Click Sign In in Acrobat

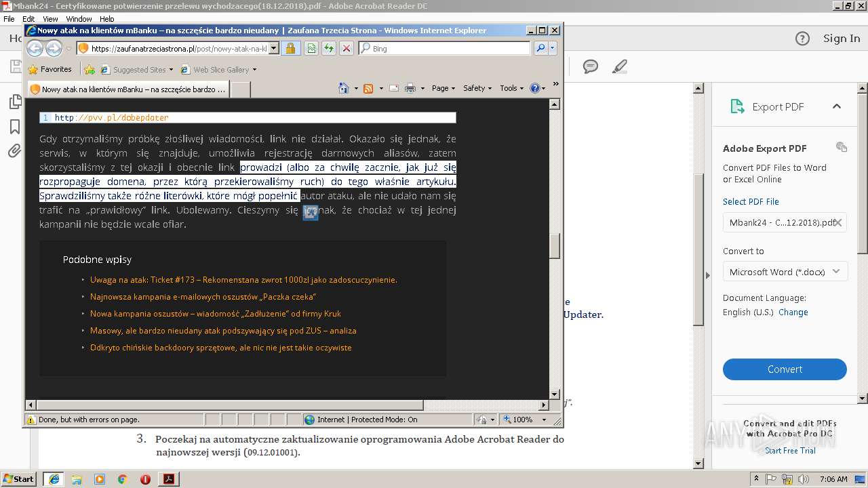841,39
